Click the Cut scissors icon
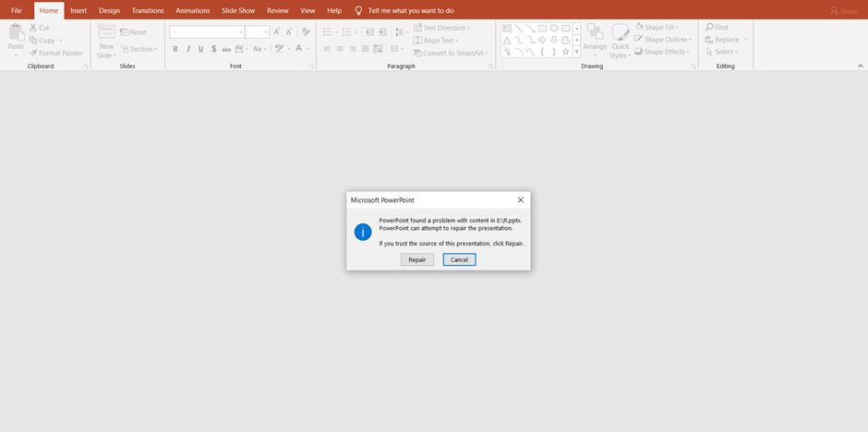 [x=33, y=28]
